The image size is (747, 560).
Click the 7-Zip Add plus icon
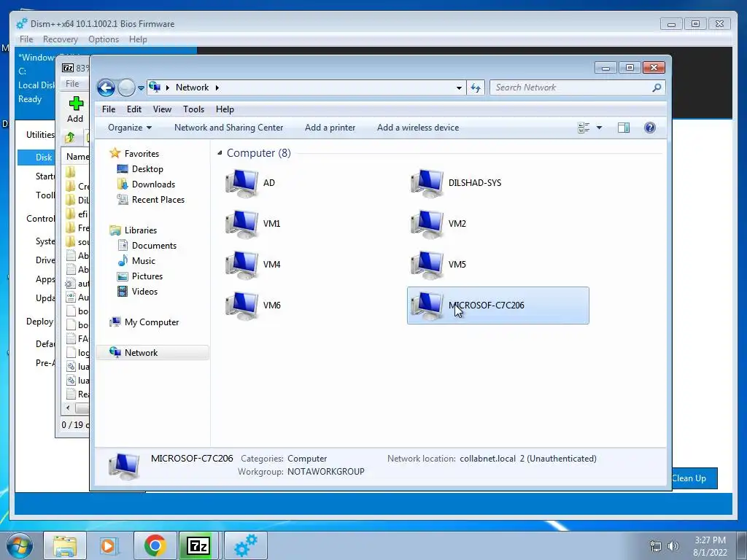(x=76, y=104)
